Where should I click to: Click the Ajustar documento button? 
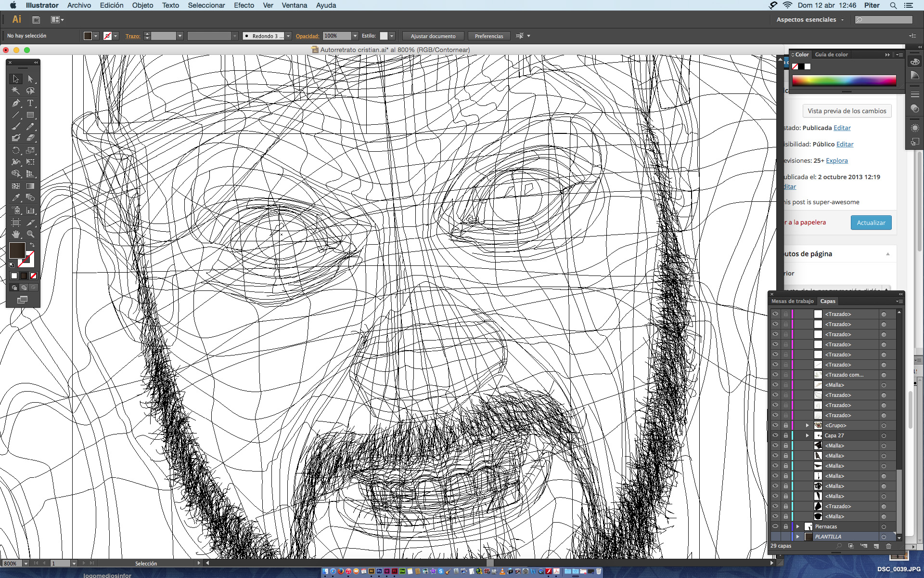coord(433,36)
